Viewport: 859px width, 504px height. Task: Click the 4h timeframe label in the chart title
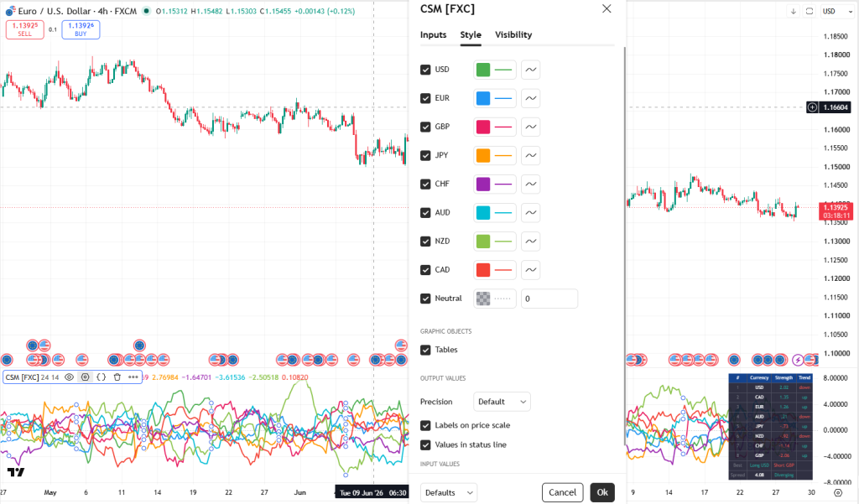[103, 11]
